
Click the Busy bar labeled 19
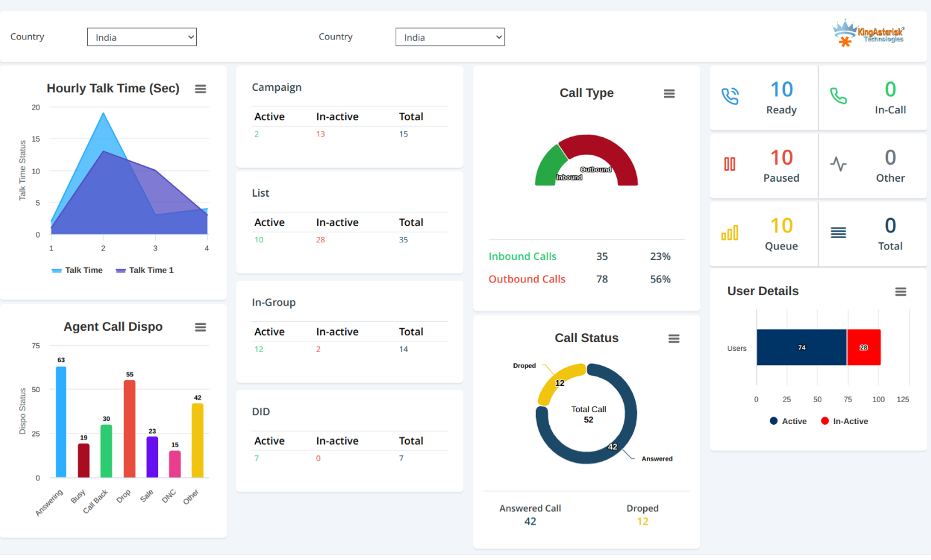pos(83,461)
